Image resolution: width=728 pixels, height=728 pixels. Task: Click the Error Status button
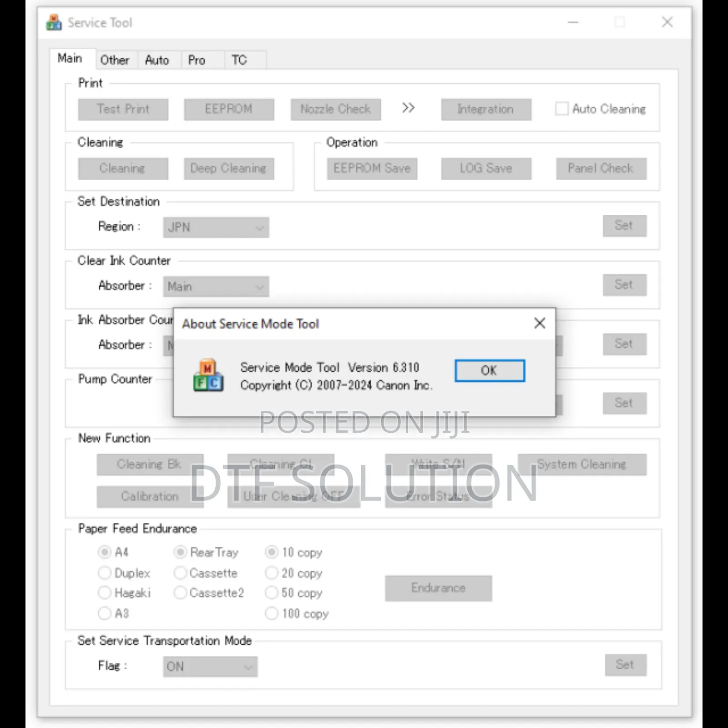(x=438, y=496)
